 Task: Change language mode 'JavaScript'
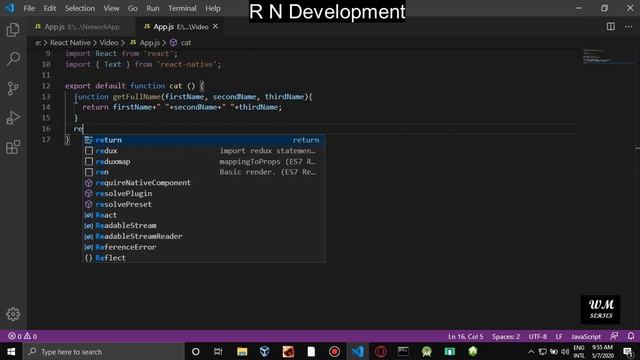click(x=586, y=336)
